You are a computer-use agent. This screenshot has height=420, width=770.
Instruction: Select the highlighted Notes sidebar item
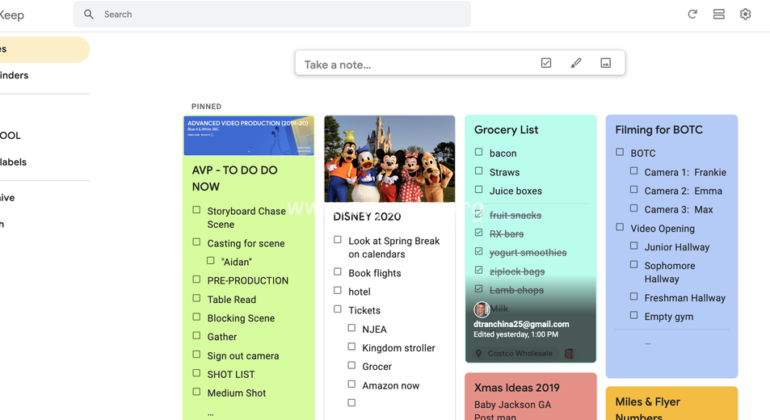(x=44, y=49)
